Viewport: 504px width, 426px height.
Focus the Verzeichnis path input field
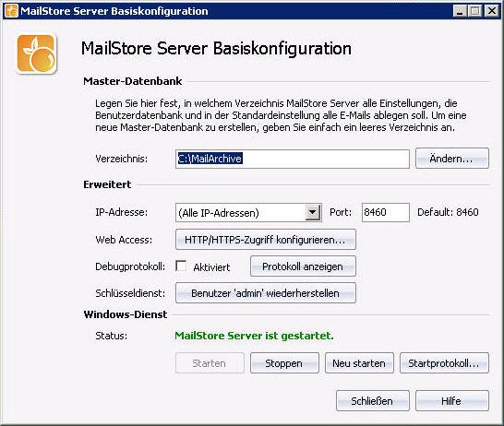(x=293, y=159)
